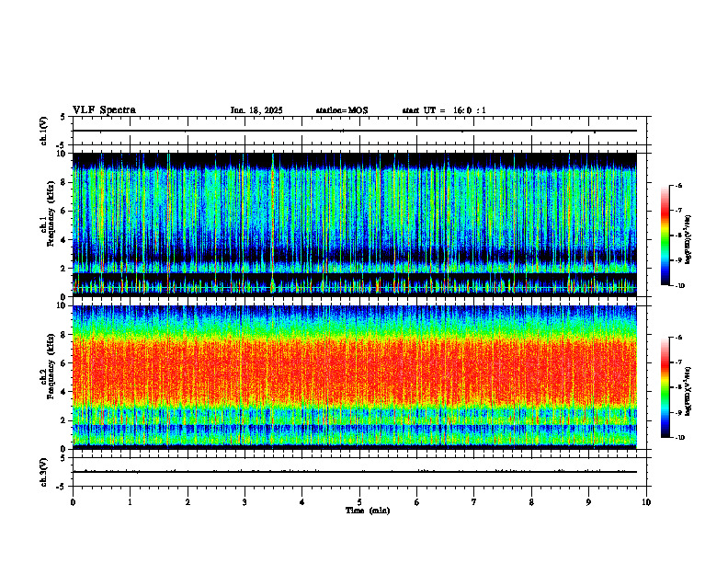
Task: Click the "6" kHz tick on ch.2 axis
Action: coord(63,363)
